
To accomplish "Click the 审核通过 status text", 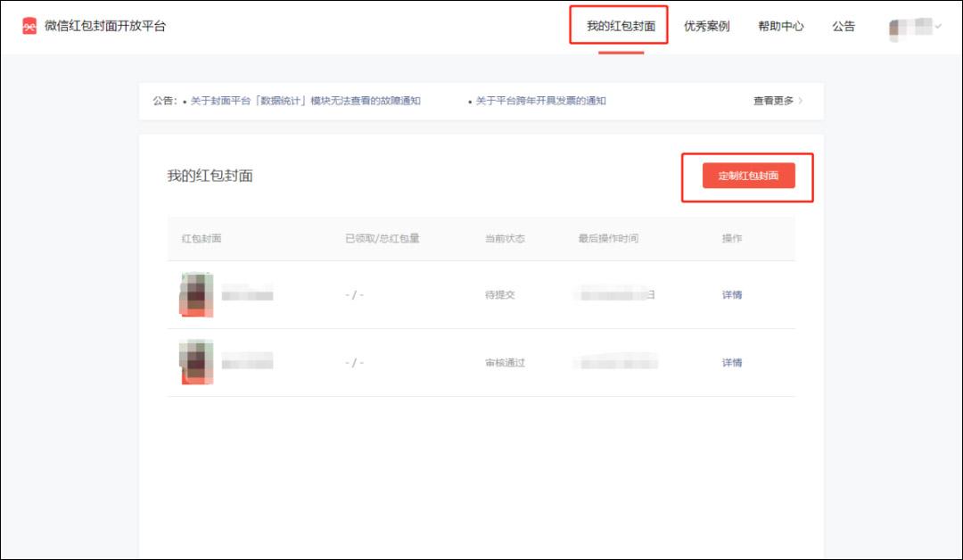I will click(x=505, y=363).
